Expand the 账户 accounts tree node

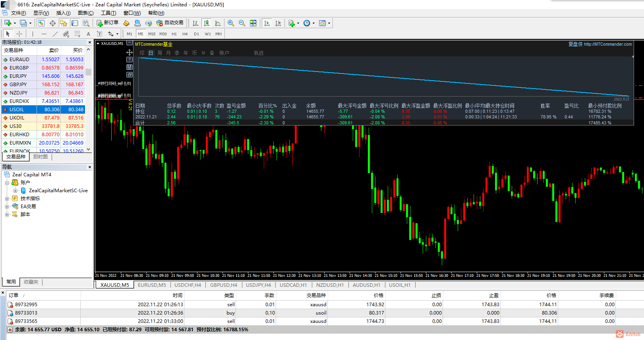point(7,183)
